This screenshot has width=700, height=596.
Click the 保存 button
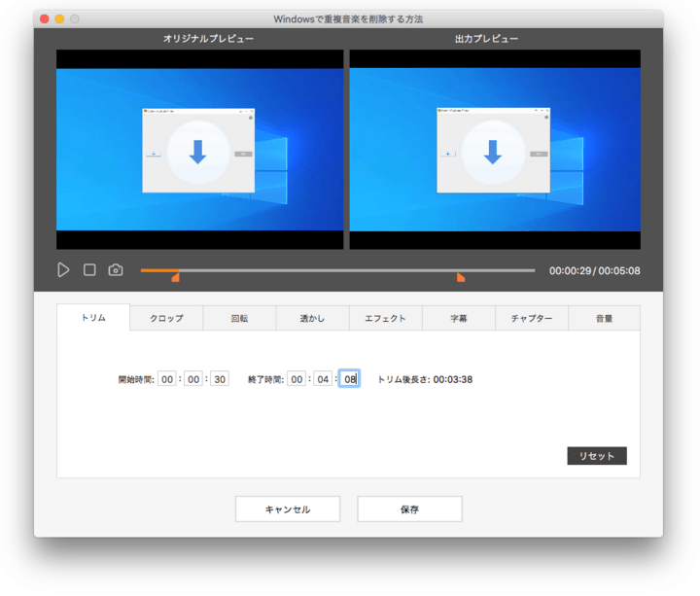pyautogui.click(x=410, y=508)
